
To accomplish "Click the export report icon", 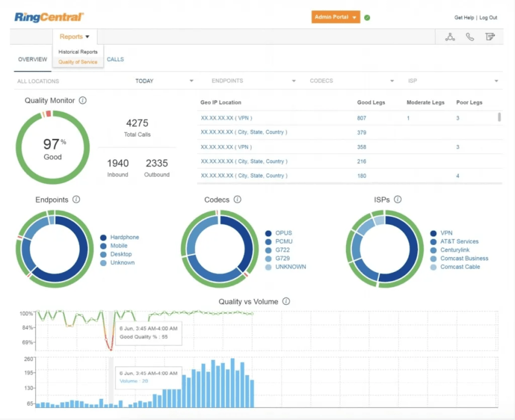I will [491, 36].
